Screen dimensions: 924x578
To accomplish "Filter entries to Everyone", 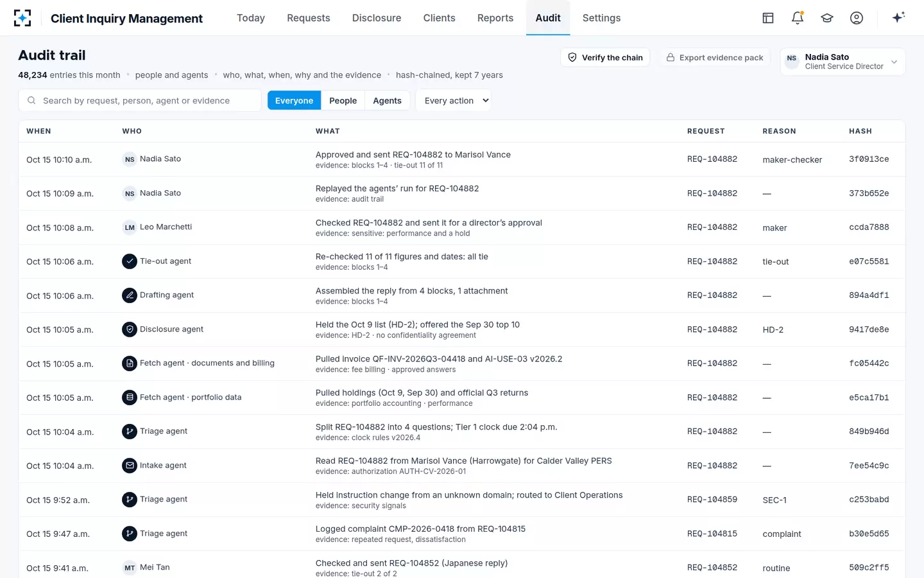I will pos(294,101).
